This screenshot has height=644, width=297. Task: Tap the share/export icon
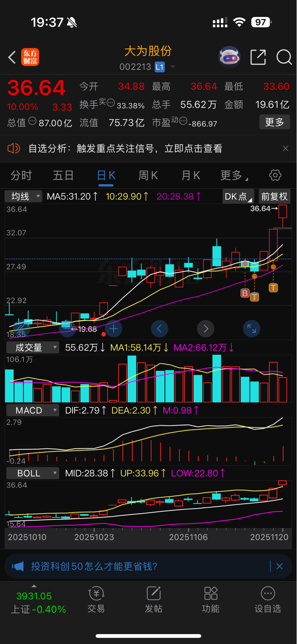[x=258, y=57]
